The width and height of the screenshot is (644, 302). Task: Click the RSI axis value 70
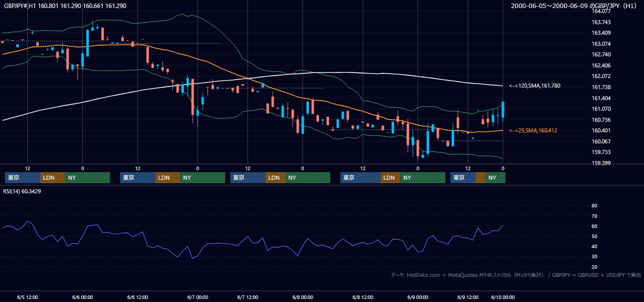[x=594, y=216]
